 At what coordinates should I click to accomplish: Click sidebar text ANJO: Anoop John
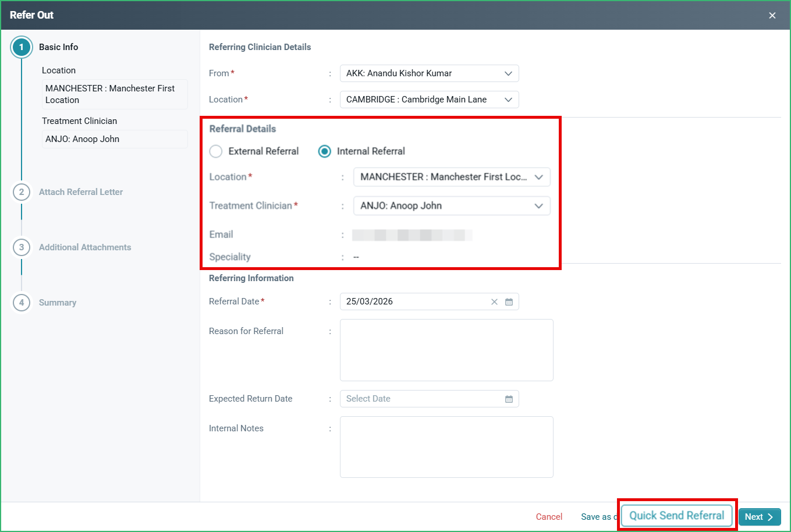[115, 139]
